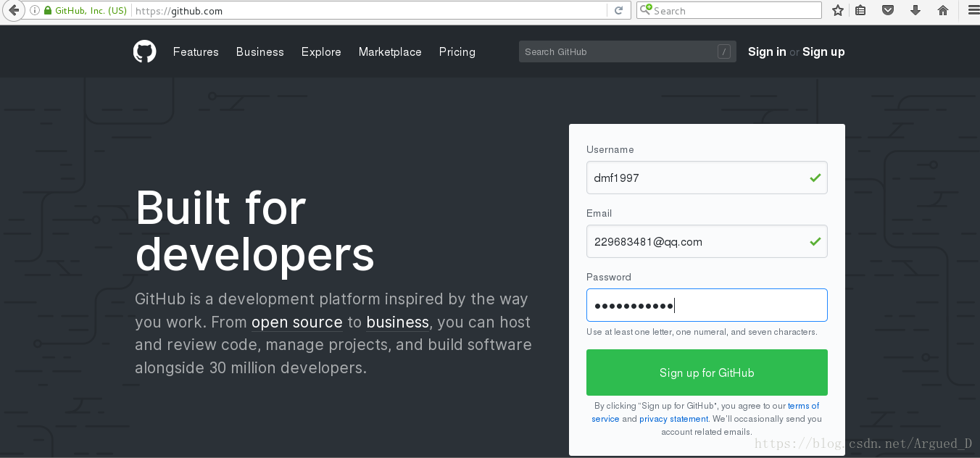This screenshot has width=980, height=458.
Task: Click the slash shortcut key icon in search
Action: click(723, 51)
